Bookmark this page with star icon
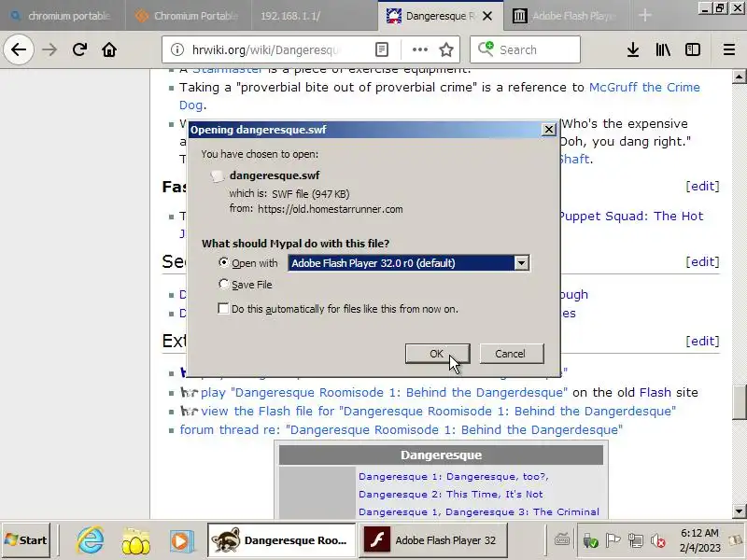This screenshot has width=747, height=560. (446, 49)
